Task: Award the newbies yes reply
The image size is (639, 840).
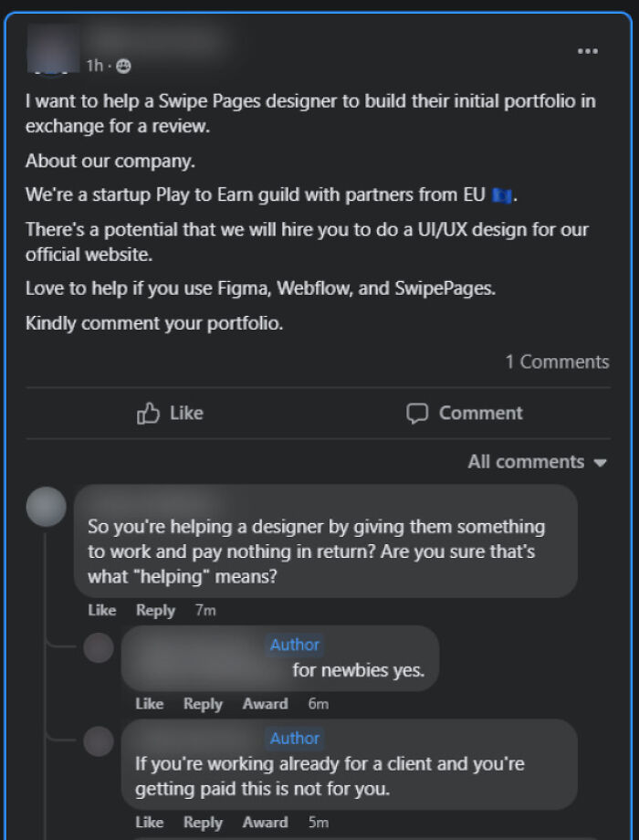Action: point(265,704)
